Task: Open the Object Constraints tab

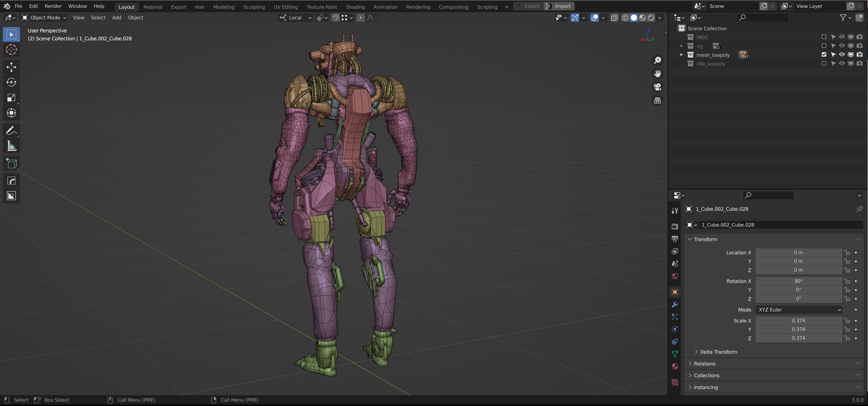Action: [675, 341]
